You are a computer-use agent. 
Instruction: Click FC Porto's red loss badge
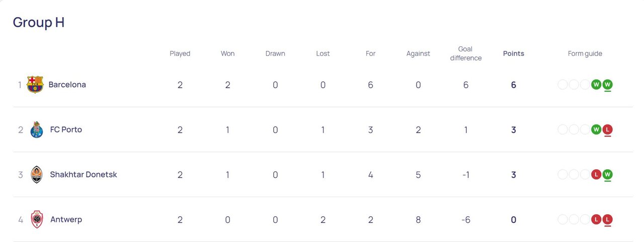pyautogui.click(x=607, y=130)
